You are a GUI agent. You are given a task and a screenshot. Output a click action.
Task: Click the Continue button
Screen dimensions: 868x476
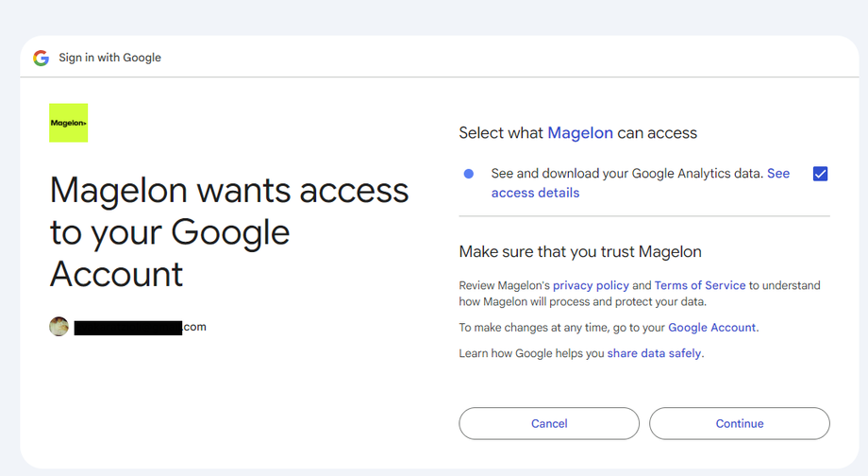[x=740, y=423]
